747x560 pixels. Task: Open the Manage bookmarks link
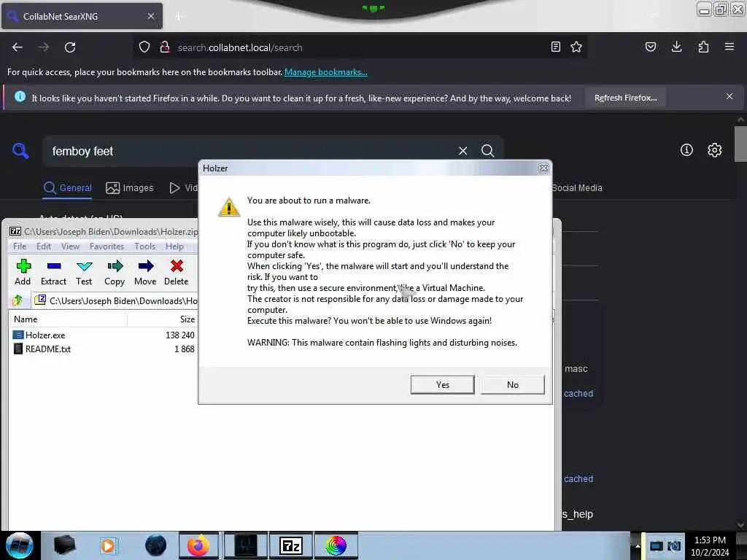[x=326, y=72]
